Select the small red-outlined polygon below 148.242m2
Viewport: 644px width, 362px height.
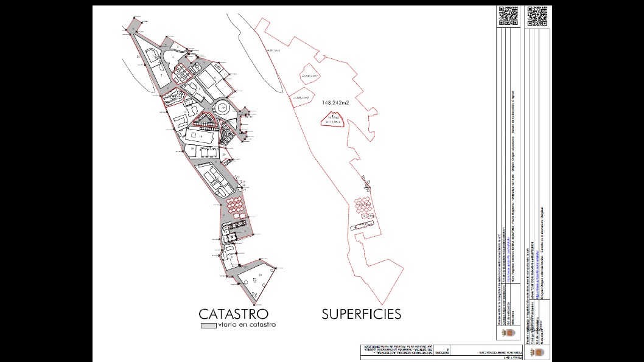[332, 120]
